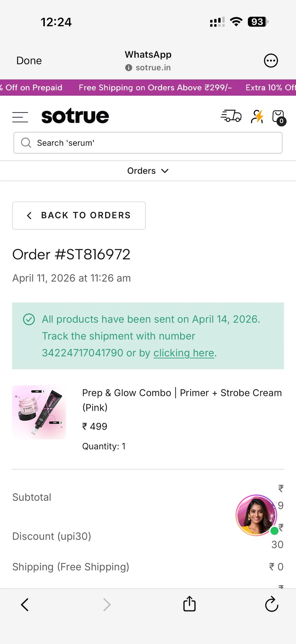Tap the sotrue logo
Image resolution: width=296 pixels, height=644 pixels.
coord(75,116)
